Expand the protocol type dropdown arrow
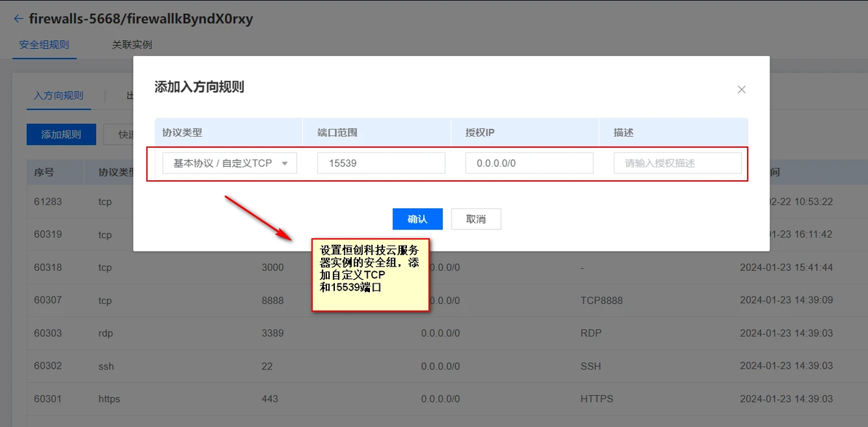Viewport: 868px width, 427px height. (285, 163)
